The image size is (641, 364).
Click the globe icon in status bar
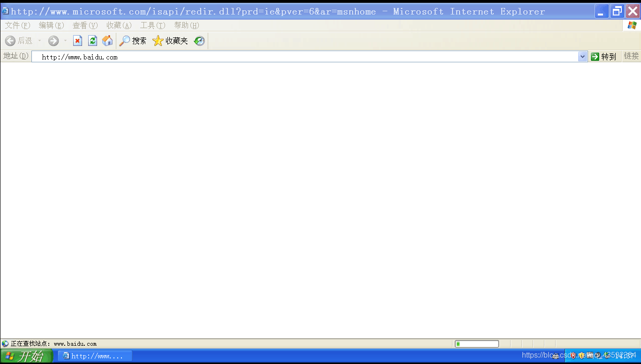pos(5,344)
